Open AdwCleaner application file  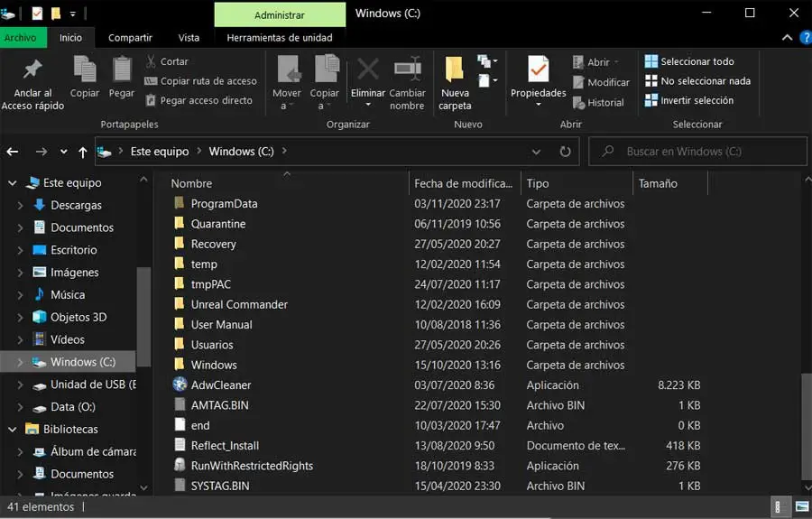coord(221,385)
